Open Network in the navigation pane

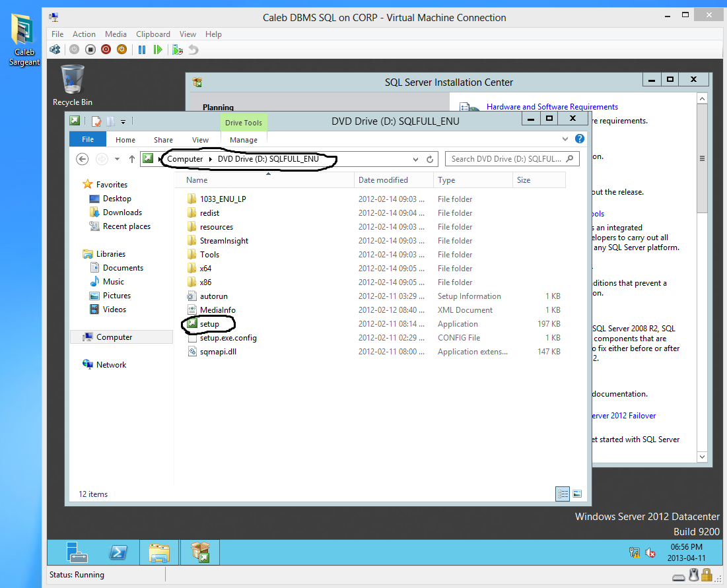[112, 365]
